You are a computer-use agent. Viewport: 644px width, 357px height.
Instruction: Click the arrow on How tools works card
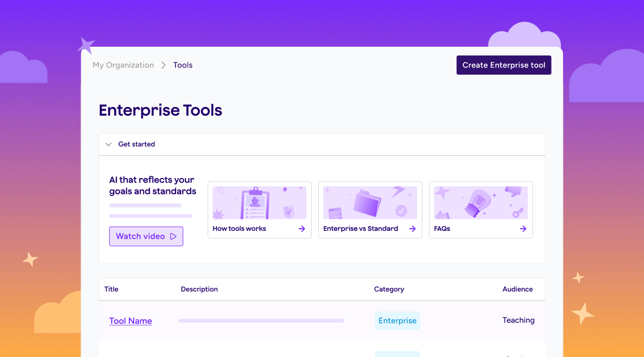(x=302, y=228)
